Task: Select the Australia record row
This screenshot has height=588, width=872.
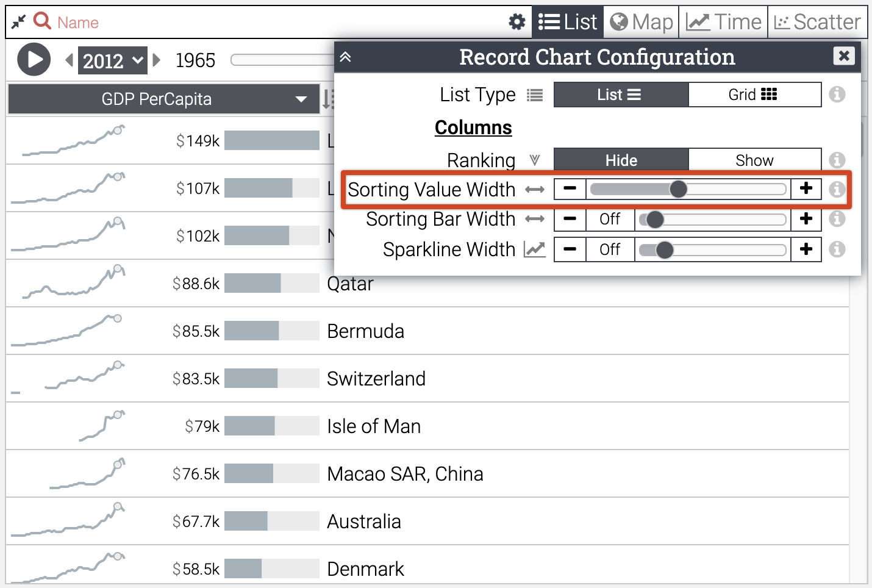Action: coord(427,522)
